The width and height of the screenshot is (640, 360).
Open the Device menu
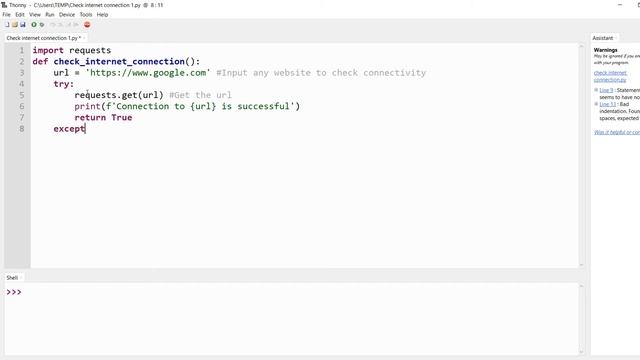tap(67, 14)
